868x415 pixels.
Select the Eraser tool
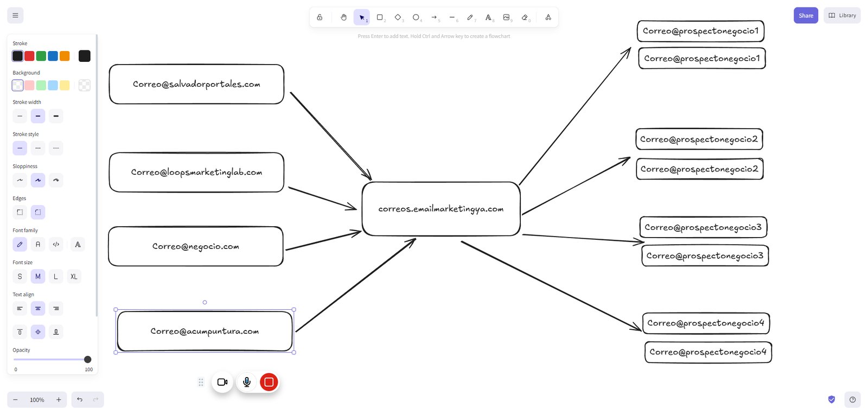click(525, 17)
